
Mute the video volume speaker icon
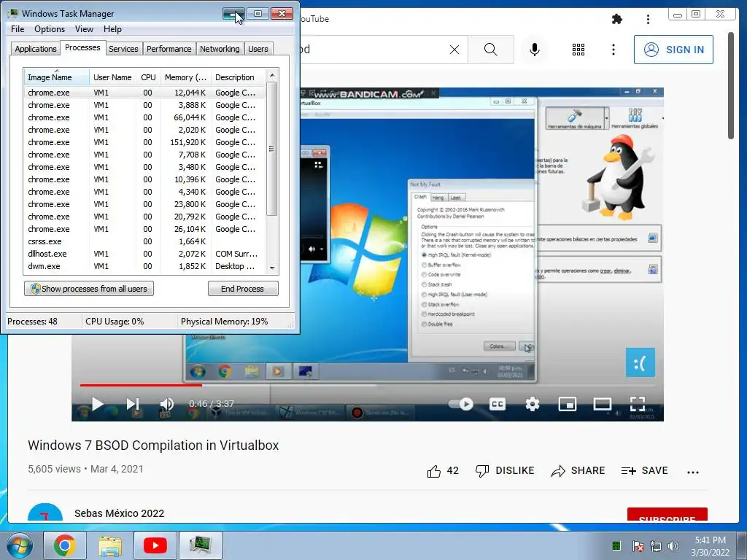coord(167,404)
